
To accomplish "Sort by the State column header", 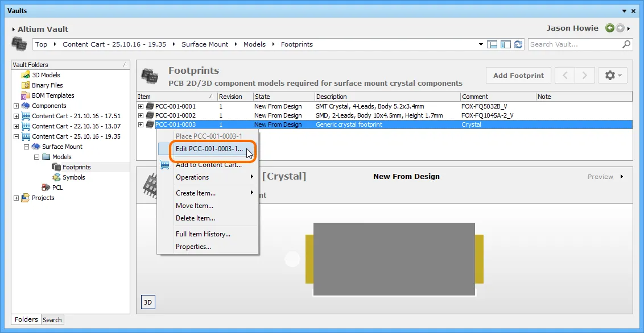I will pyautogui.click(x=284, y=97).
